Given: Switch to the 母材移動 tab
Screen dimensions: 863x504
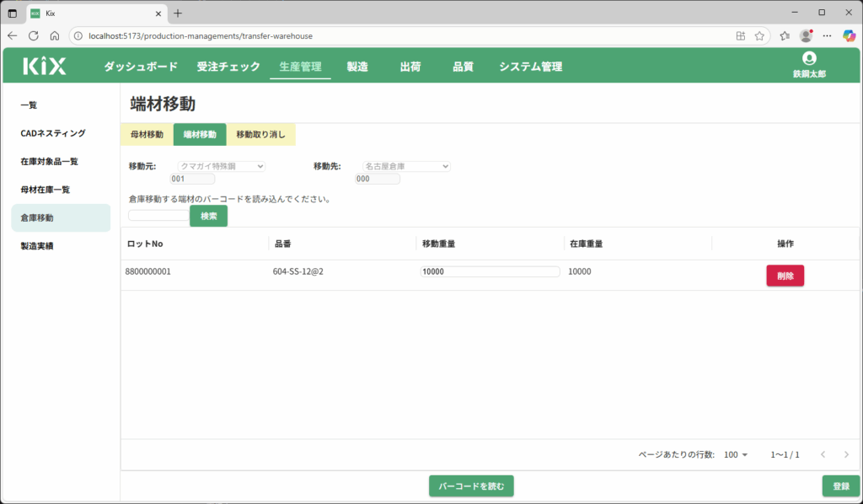Looking at the screenshot, I should pyautogui.click(x=147, y=135).
